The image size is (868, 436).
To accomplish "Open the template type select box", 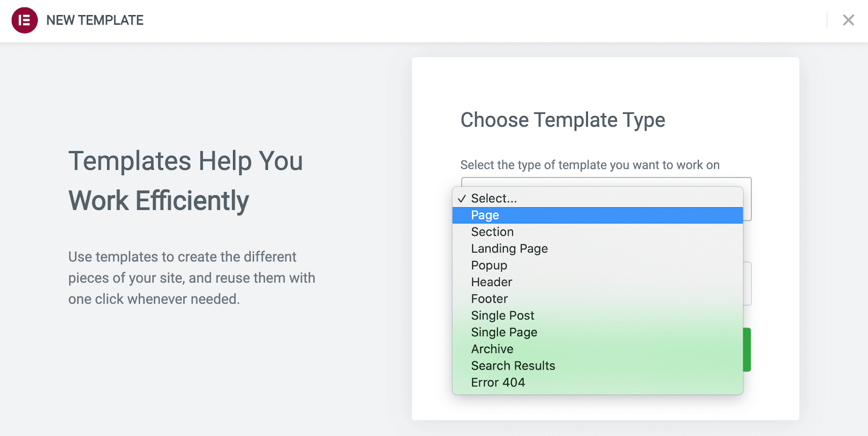I will click(604, 198).
